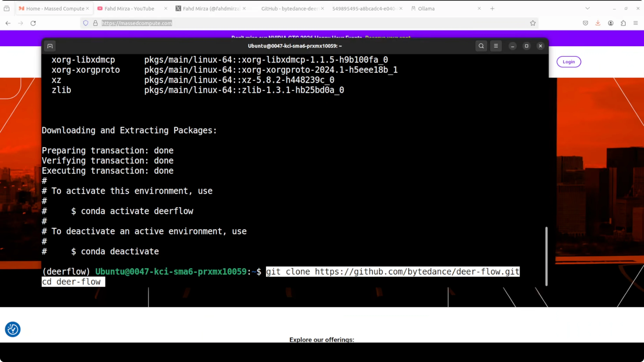Open Firefox downloads arrow icon
Screen dimensions: 644x362
click(x=598, y=23)
